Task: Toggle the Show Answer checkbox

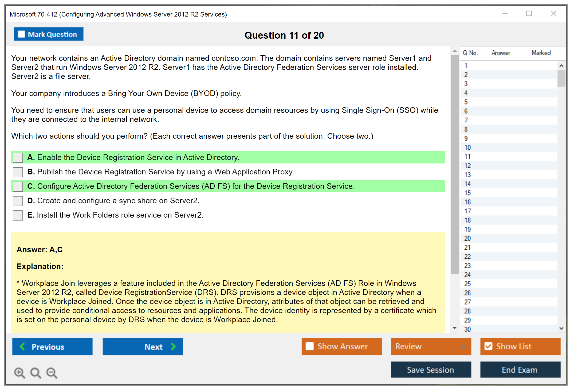Action: tap(310, 346)
